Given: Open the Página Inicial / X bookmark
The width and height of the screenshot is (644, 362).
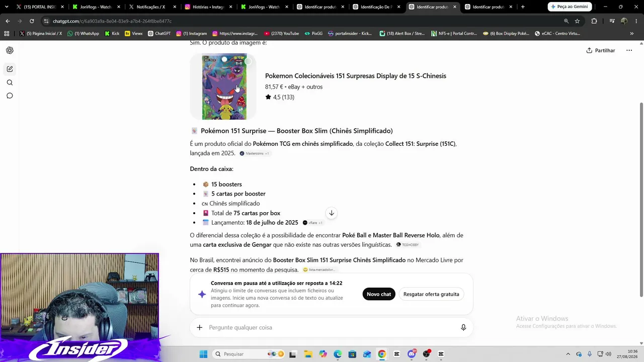Looking at the screenshot, I should point(41,33).
